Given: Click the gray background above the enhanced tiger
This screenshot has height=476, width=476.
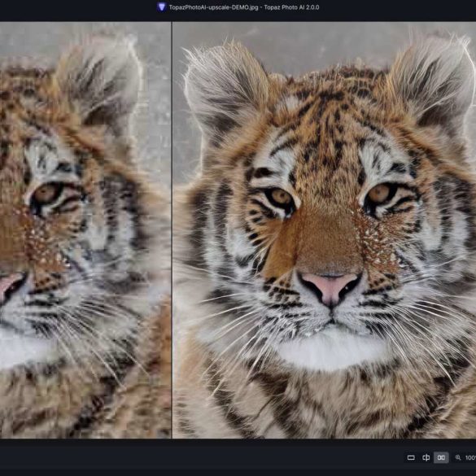Looking at the screenshot, I should click(x=321, y=46).
